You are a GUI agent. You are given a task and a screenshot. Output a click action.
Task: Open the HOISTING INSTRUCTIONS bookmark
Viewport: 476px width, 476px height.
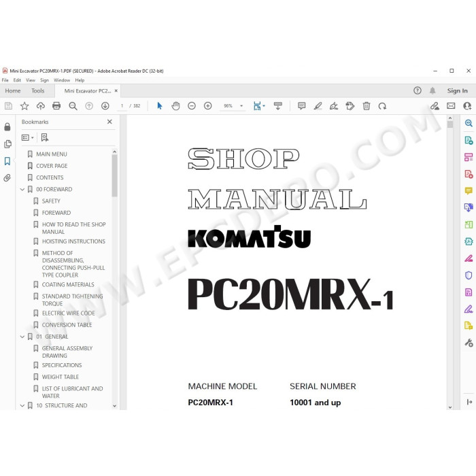(73, 241)
